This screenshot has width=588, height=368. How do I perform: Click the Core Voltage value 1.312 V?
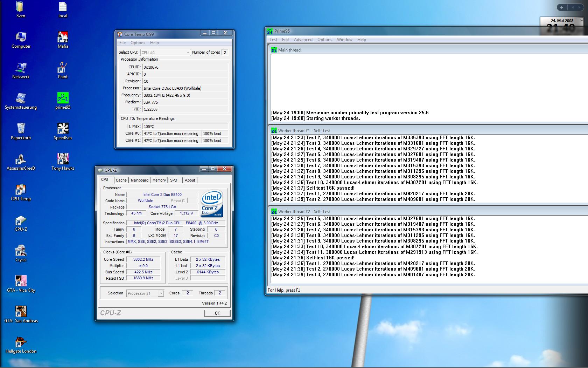186,213
